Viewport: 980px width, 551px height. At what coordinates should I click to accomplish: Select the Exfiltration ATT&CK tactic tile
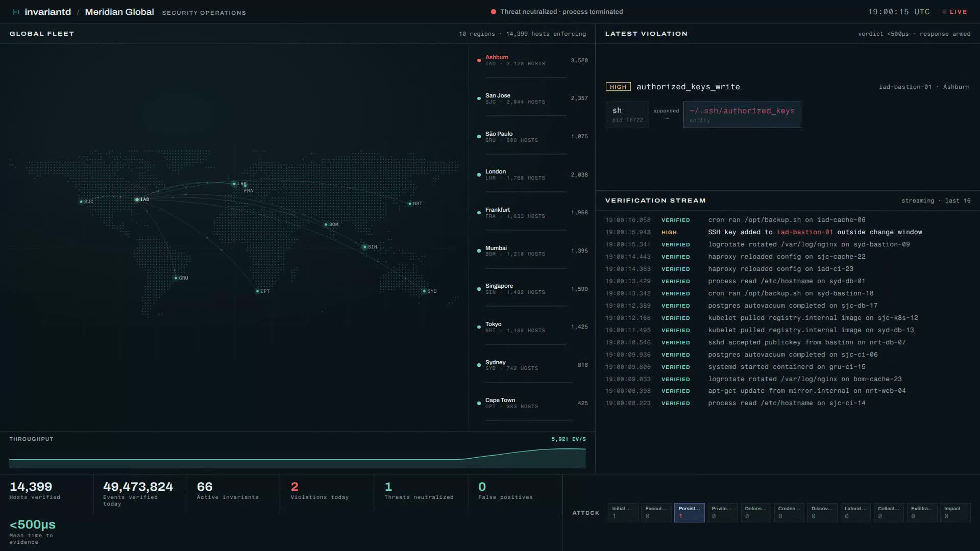pyautogui.click(x=922, y=512)
